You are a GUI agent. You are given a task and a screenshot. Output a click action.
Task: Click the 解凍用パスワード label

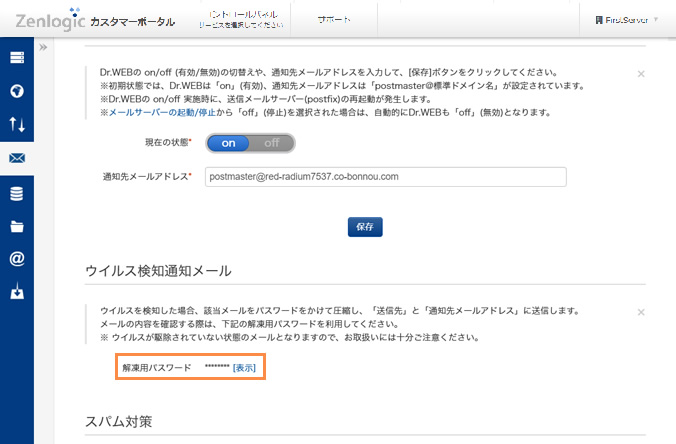click(156, 368)
